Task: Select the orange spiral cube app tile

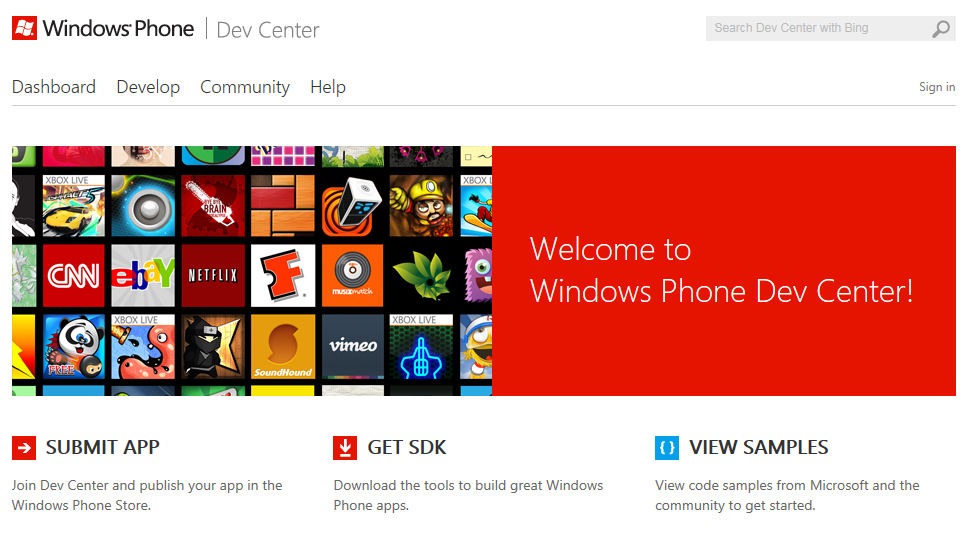Action: pos(353,205)
